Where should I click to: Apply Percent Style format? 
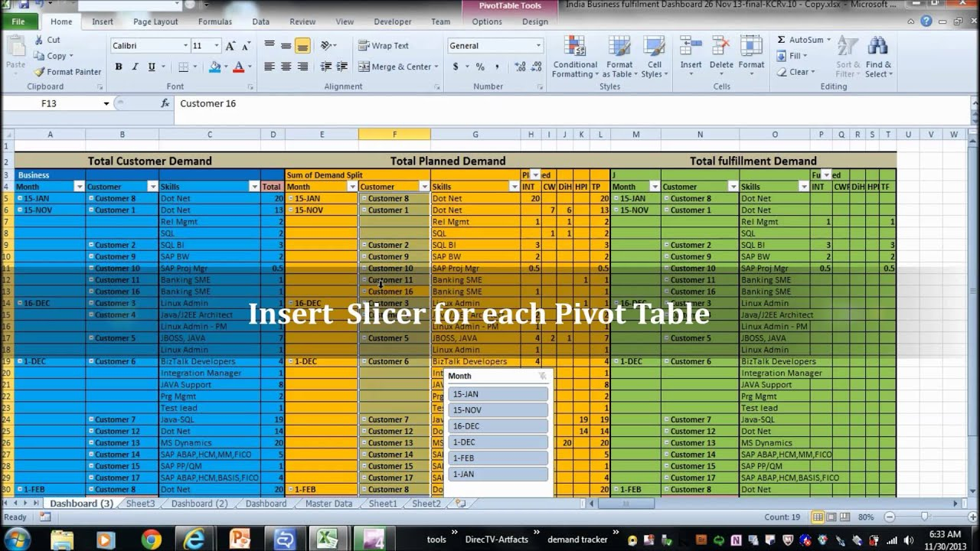[480, 67]
